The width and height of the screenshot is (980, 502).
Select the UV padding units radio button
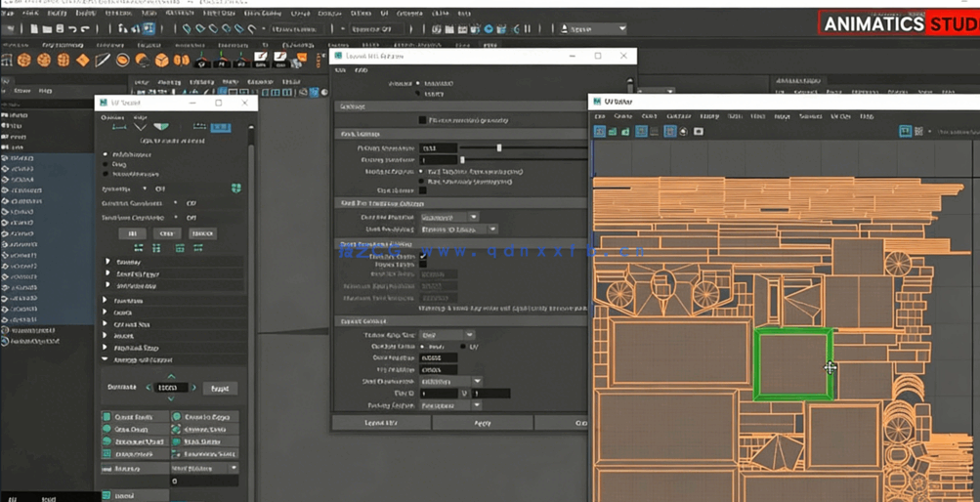pos(463,347)
